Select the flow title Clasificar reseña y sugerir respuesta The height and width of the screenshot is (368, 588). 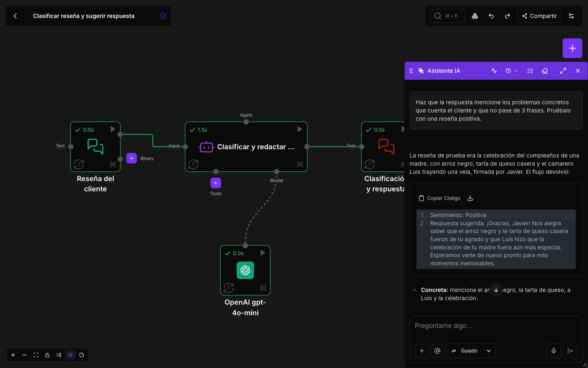(x=84, y=16)
